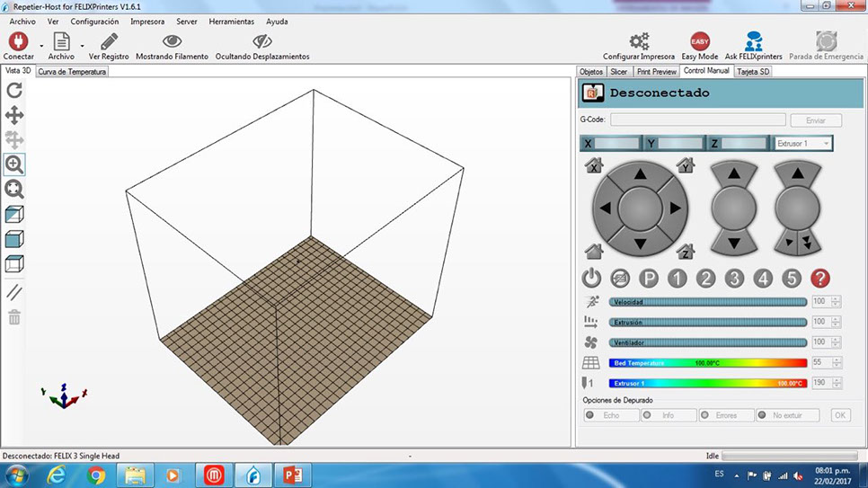Switch to the Slicer tab
The width and height of the screenshot is (868, 488).
619,72
